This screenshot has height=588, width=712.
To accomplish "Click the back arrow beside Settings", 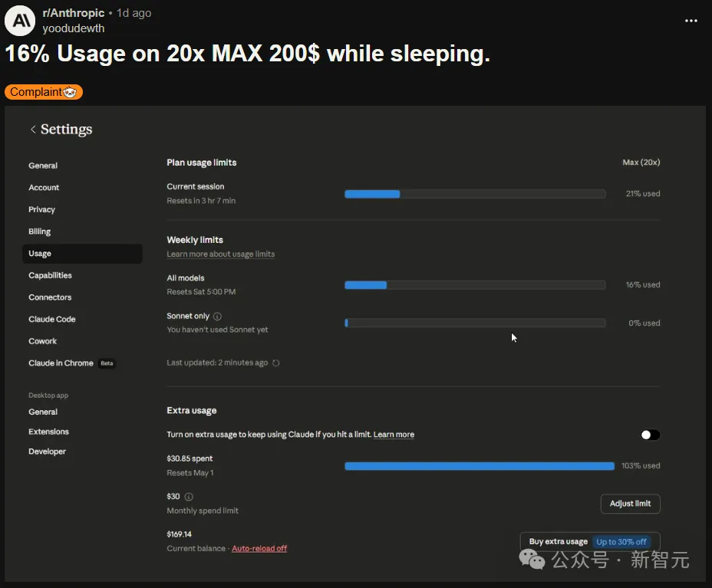I will click(33, 130).
